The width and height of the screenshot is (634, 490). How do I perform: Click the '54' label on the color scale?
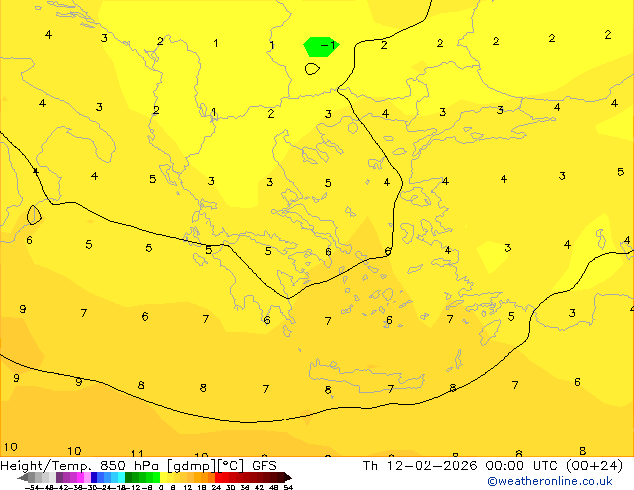287,487
